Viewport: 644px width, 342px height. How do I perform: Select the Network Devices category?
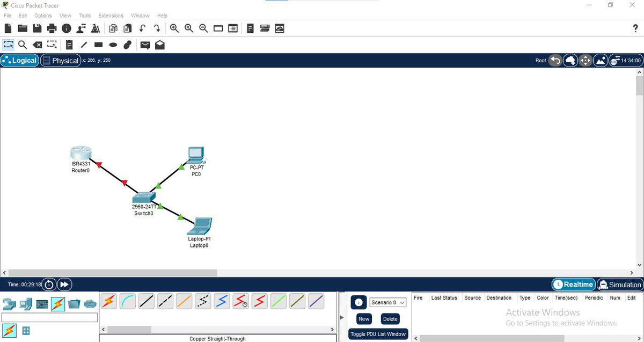click(x=10, y=304)
